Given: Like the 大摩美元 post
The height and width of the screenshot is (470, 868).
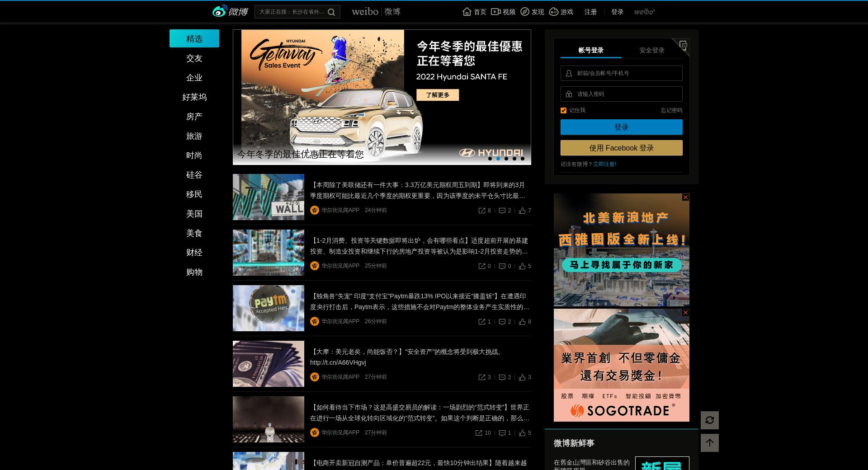Looking at the screenshot, I should tap(522, 377).
